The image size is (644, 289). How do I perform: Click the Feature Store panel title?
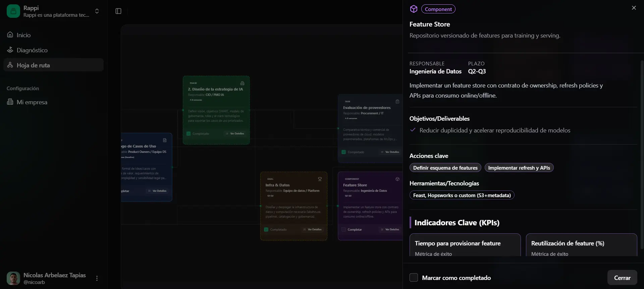430,24
